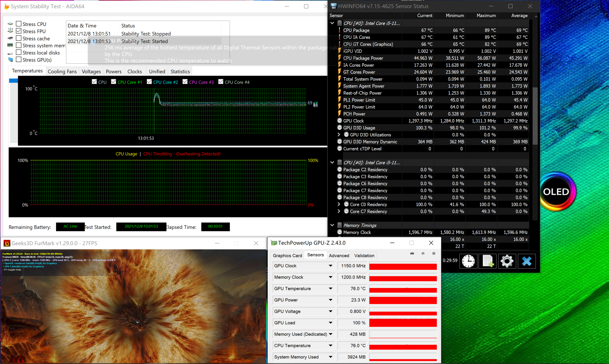Open the Validation tab in GPU-Z
The height and width of the screenshot is (364, 609).
click(x=364, y=256)
